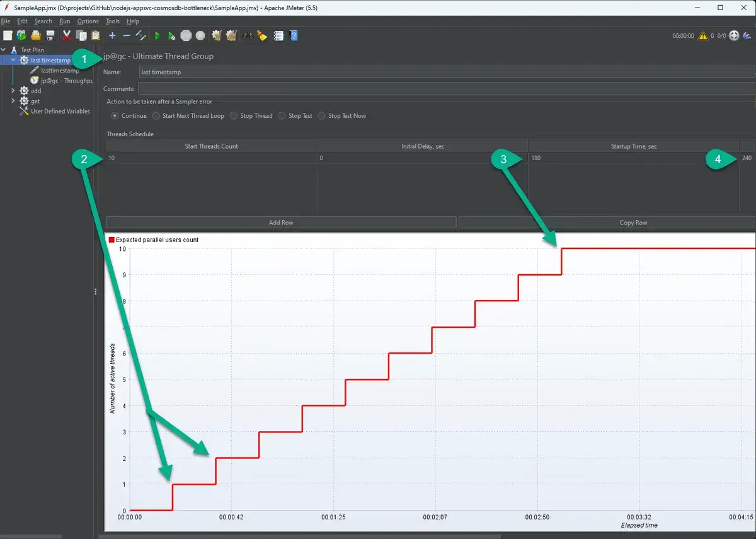756x539 pixels.
Task: Open the Options menu
Action: (x=88, y=21)
